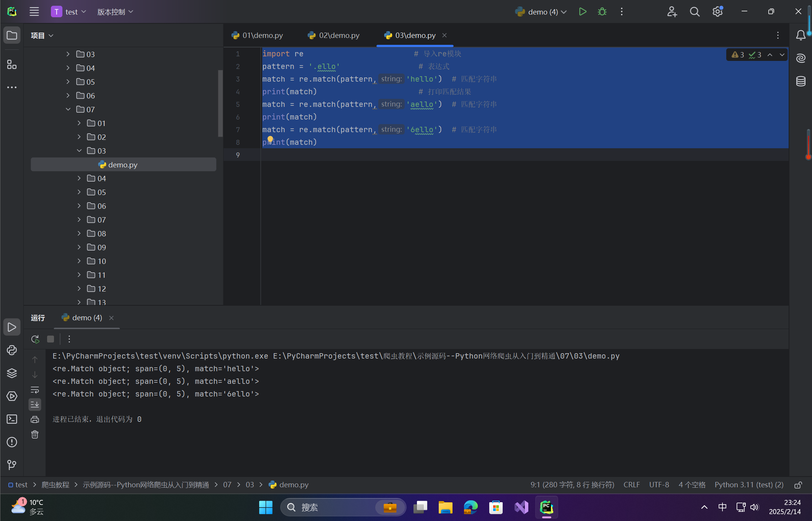Open Microsoft Edge from the taskbar
Image resolution: width=812 pixels, height=521 pixels.
point(471,507)
